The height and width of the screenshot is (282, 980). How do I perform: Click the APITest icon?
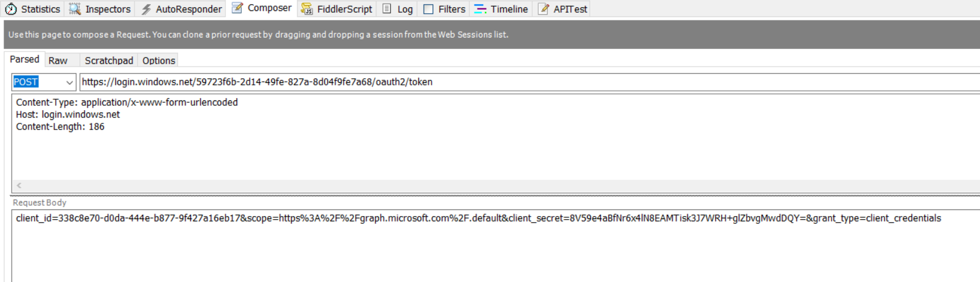pos(544,9)
